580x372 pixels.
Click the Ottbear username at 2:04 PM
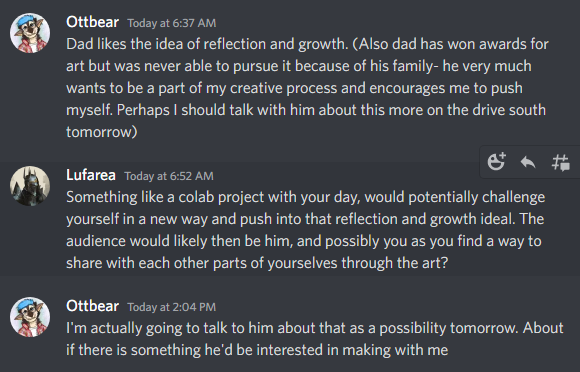(92, 306)
